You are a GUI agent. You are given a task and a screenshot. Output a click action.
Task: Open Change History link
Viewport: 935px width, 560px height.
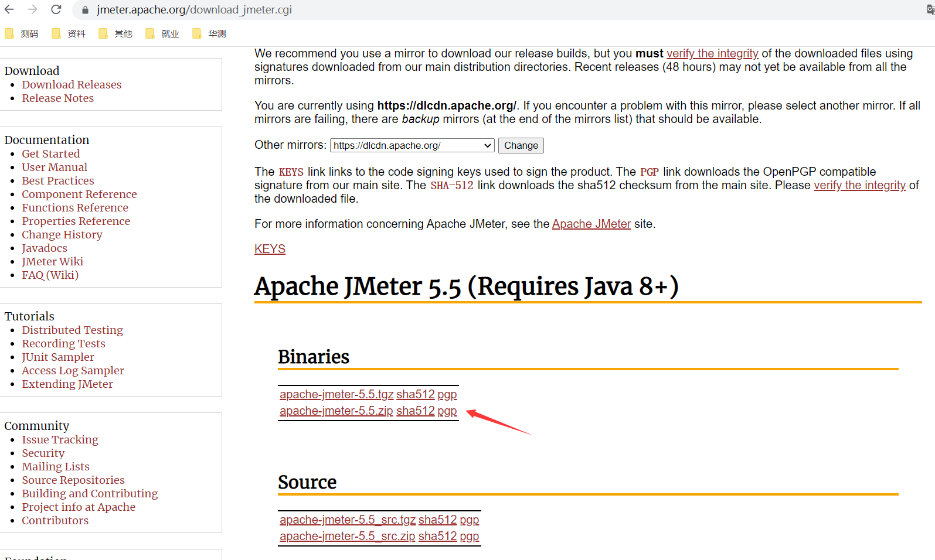[62, 234]
